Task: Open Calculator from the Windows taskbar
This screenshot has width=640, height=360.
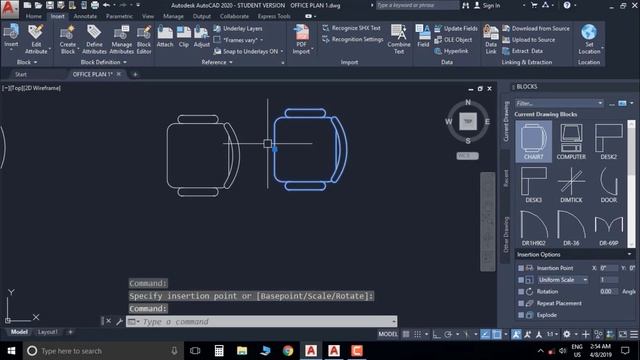Action: point(219,351)
